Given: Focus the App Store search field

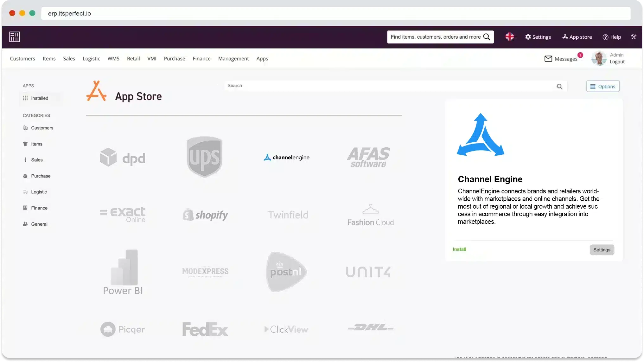Looking at the screenshot, I should [x=396, y=86].
